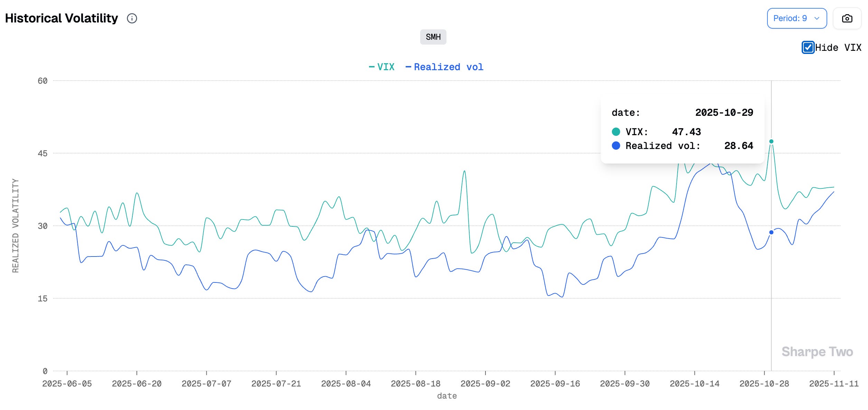Click the camera screenshot icon
Image resolution: width=868 pixels, height=410 pixels.
click(847, 18)
